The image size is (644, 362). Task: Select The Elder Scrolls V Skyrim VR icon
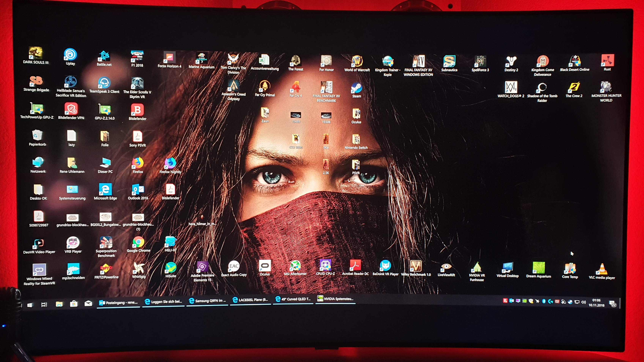tap(137, 88)
